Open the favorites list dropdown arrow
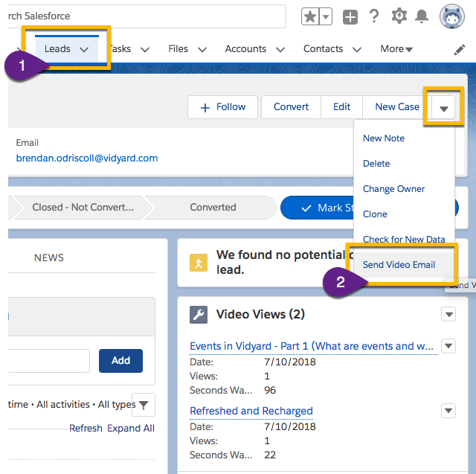 pyautogui.click(x=326, y=16)
